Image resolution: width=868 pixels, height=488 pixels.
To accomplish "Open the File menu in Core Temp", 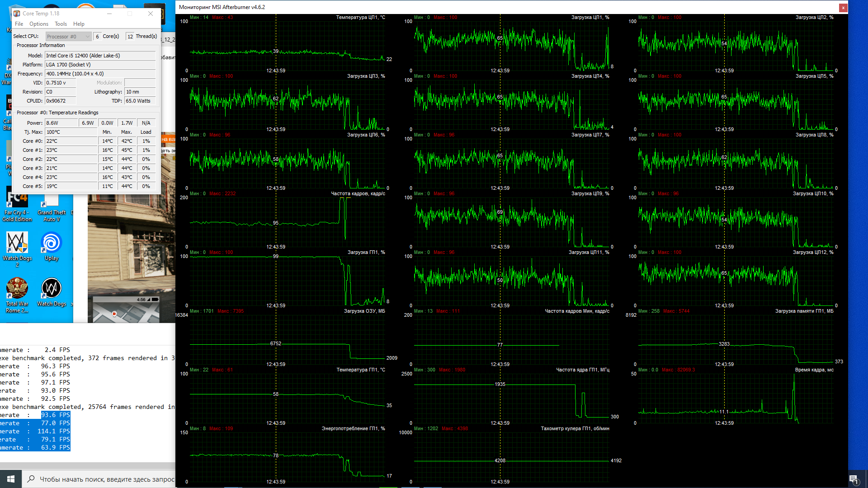I will click(x=19, y=24).
